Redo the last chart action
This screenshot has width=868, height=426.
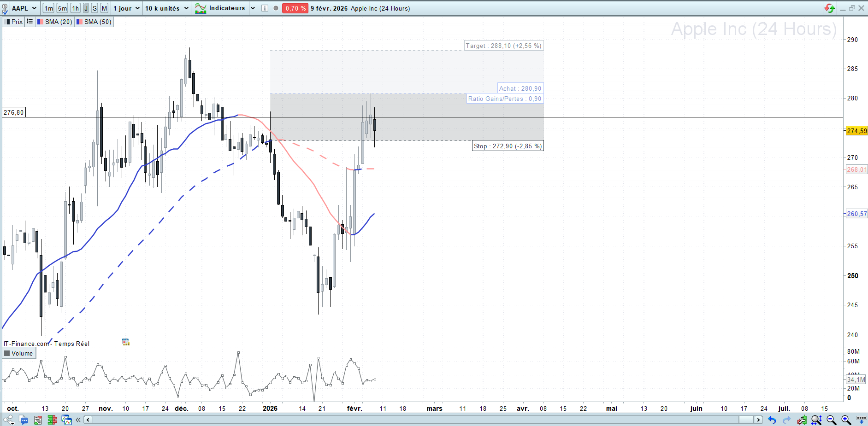pos(787,420)
